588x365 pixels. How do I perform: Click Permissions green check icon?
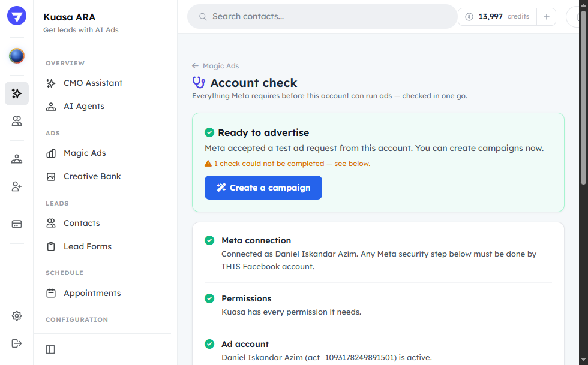click(x=209, y=298)
